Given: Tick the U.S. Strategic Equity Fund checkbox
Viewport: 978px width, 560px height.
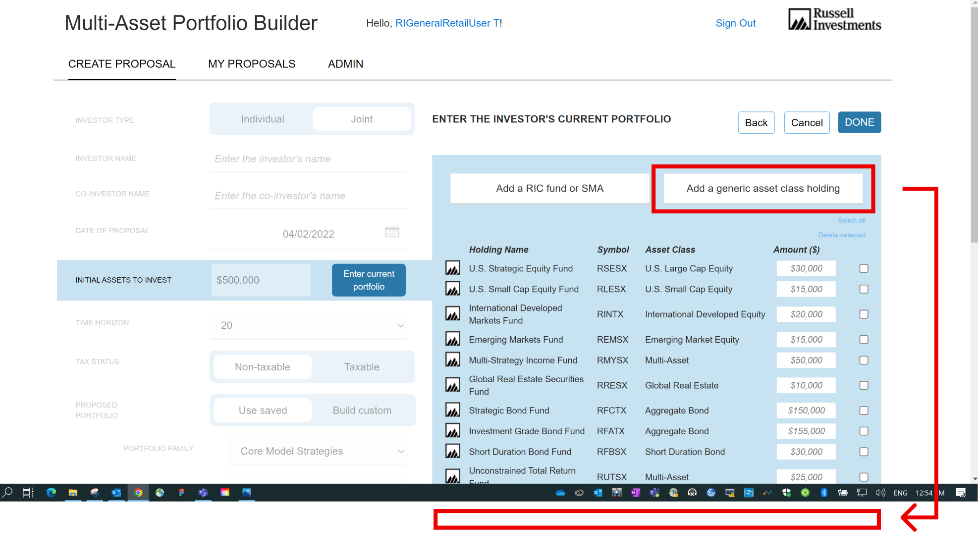Looking at the screenshot, I should [x=864, y=268].
